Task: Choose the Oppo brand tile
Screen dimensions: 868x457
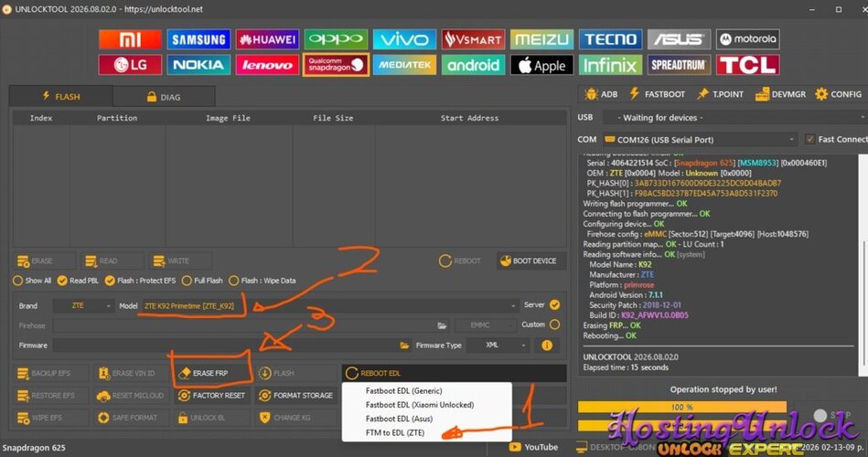Action: pyautogui.click(x=336, y=39)
